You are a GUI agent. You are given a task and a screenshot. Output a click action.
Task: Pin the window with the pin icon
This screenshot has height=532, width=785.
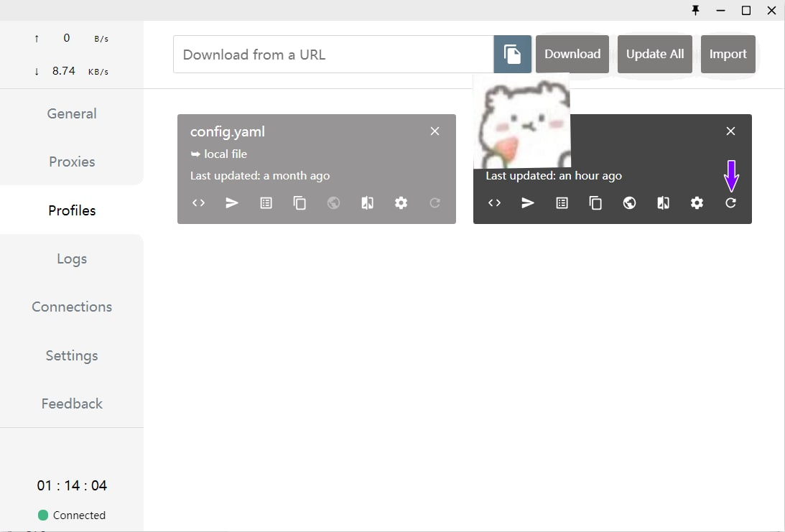pyautogui.click(x=695, y=10)
